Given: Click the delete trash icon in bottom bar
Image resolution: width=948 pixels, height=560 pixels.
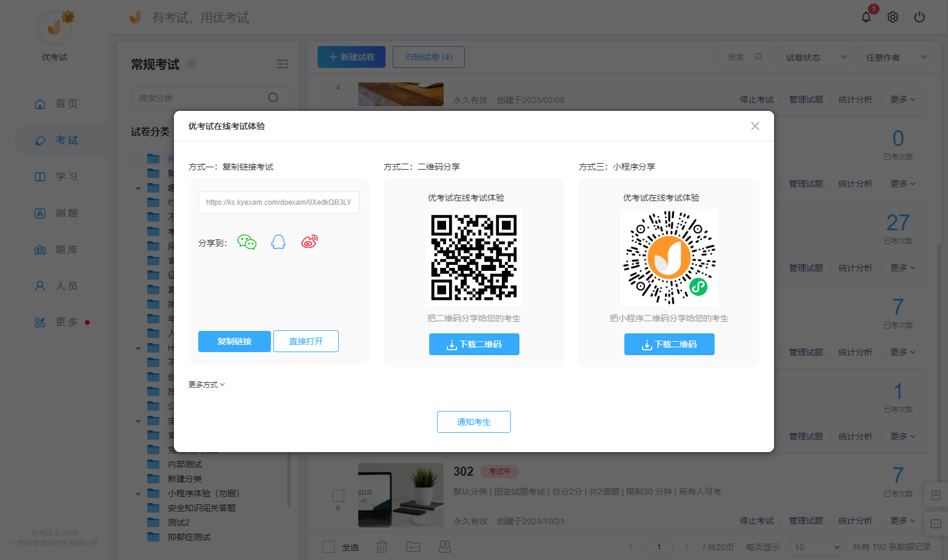Looking at the screenshot, I should [382, 547].
